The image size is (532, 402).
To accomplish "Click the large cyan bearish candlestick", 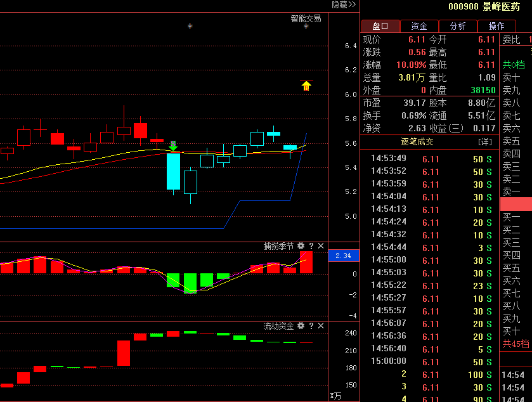I will [x=173, y=171].
